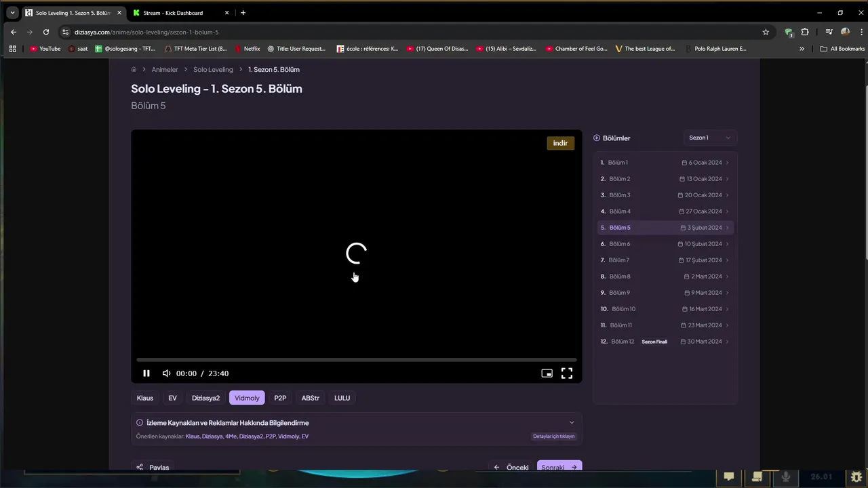Click the video progress bar
868x488 pixels.
pos(357,360)
